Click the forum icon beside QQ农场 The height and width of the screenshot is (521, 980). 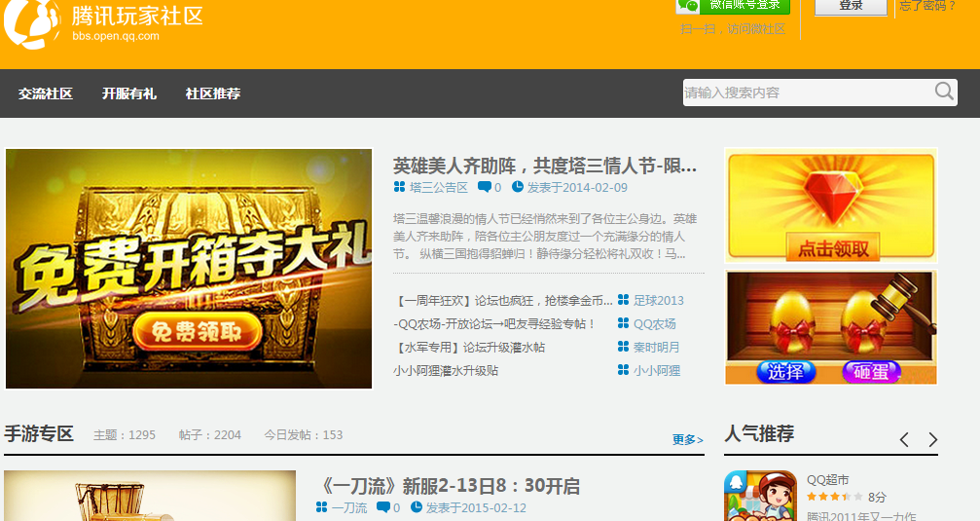[x=623, y=323]
